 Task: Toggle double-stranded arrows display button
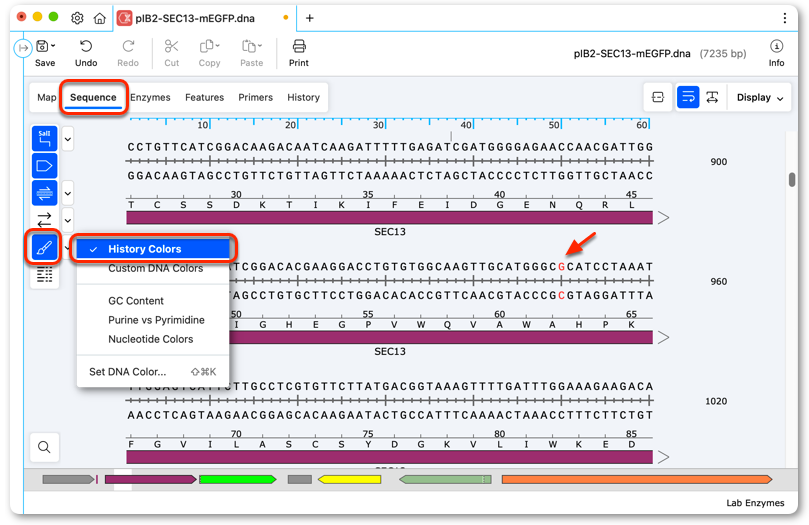click(44, 220)
